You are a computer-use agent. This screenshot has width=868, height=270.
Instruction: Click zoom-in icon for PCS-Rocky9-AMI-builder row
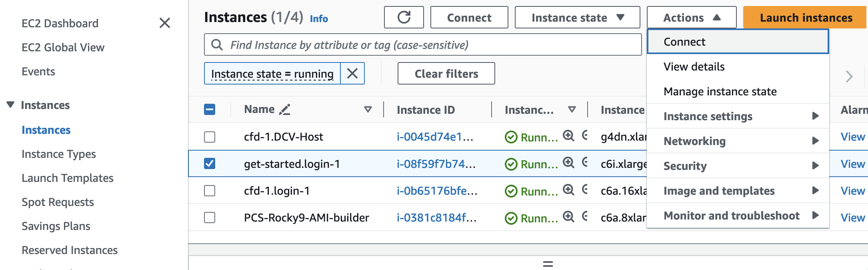coord(568,217)
